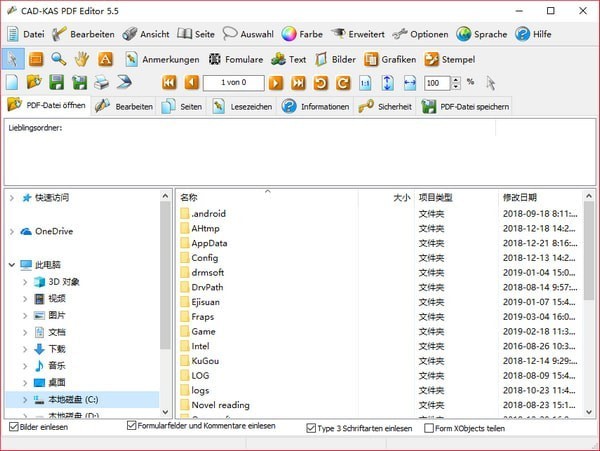Open the Grafiken graphics tool

[x=390, y=60]
